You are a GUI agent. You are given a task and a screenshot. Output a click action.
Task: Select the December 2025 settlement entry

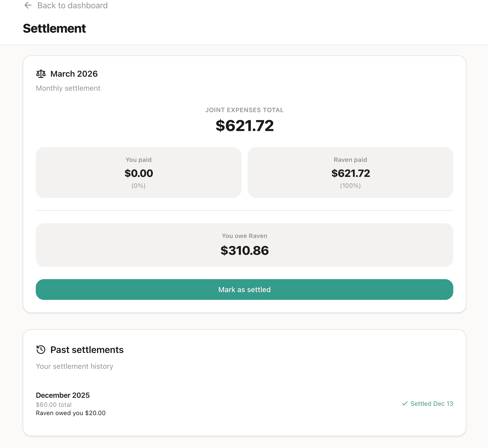tap(63, 395)
